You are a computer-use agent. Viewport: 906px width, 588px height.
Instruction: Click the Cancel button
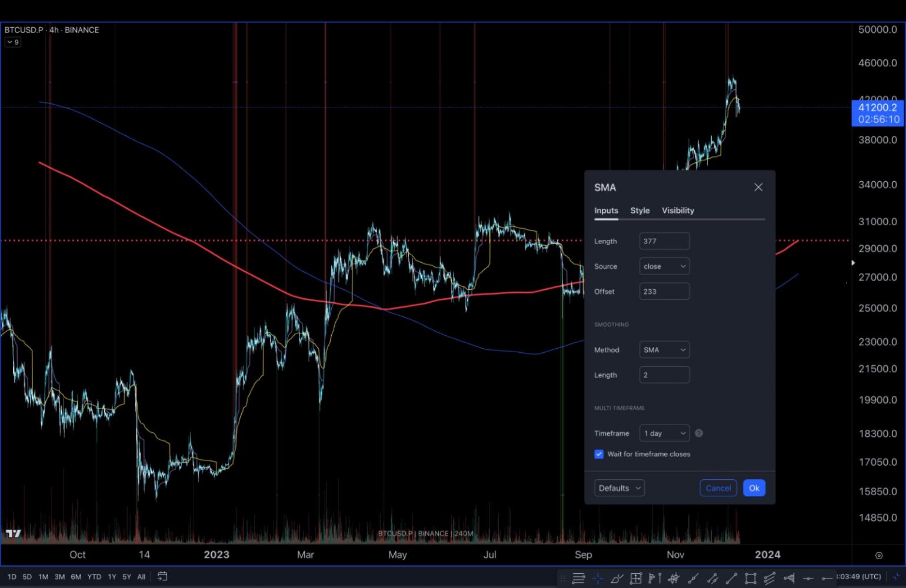718,488
